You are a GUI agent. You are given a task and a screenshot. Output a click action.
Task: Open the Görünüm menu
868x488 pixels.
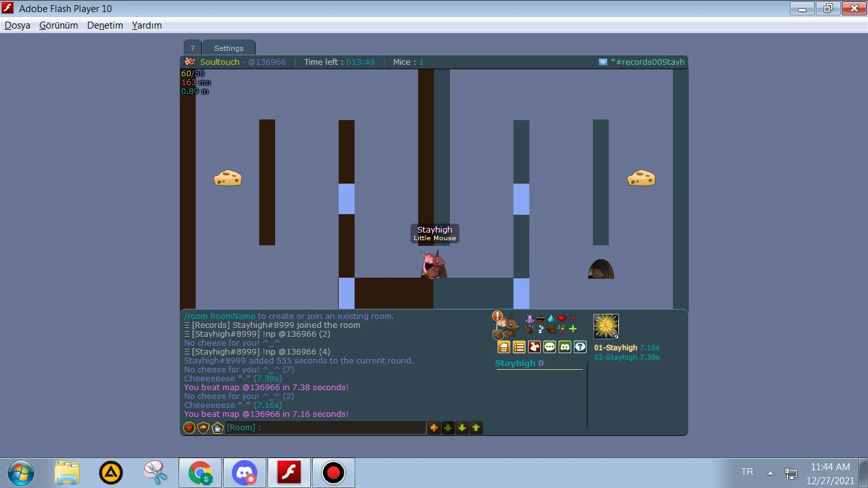pyautogui.click(x=58, y=25)
